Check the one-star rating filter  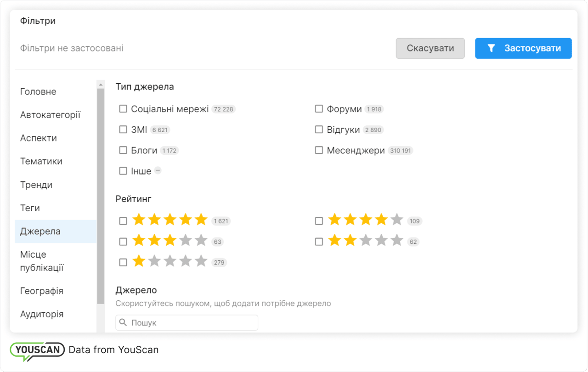tap(123, 262)
